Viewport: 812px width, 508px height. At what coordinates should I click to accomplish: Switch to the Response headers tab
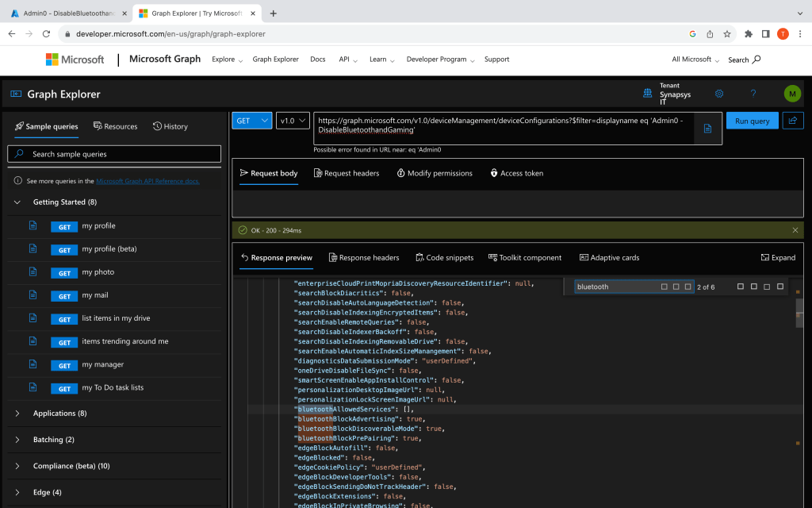[x=363, y=257]
